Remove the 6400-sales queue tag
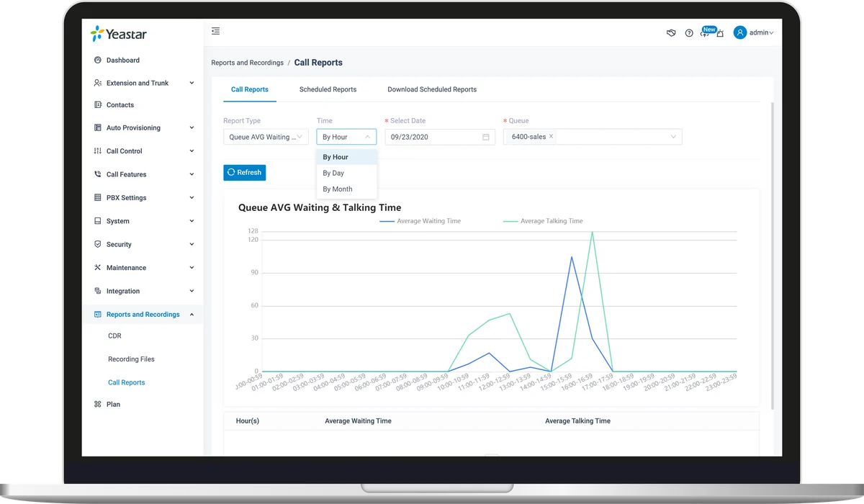This screenshot has height=504, width=864. pos(552,136)
